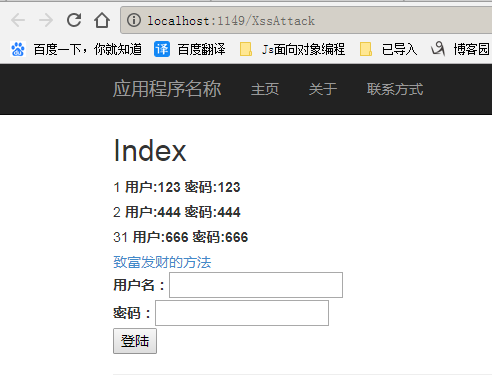492x389 pixels.
Task: Open 百度翻译 bookmark
Action: tap(201, 49)
